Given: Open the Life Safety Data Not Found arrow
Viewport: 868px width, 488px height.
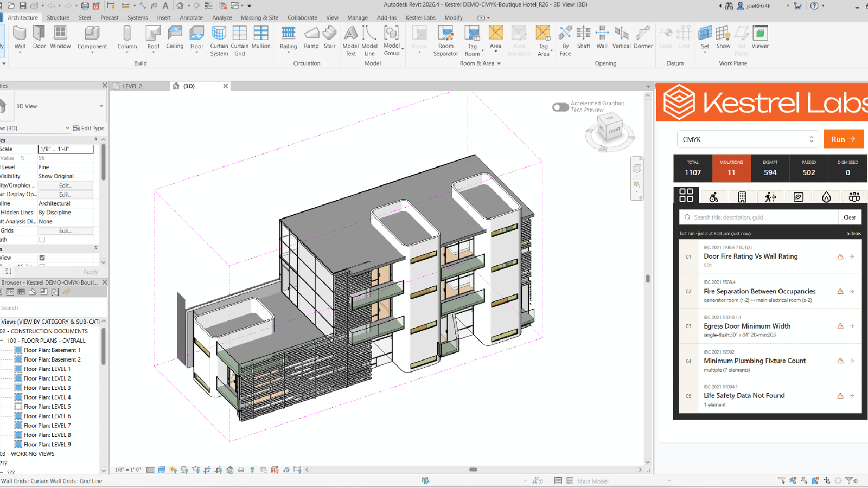Looking at the screenshot, I should (x=852, y=396).
